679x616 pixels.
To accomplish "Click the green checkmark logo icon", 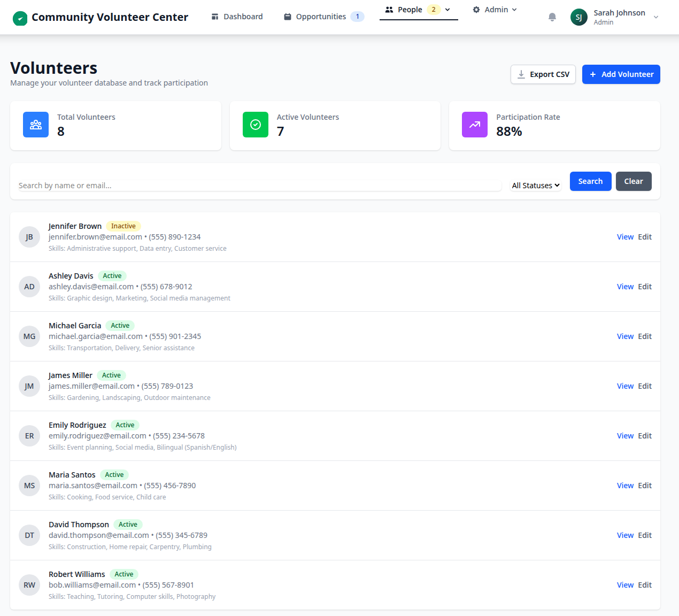I will (x=20, y=17).
